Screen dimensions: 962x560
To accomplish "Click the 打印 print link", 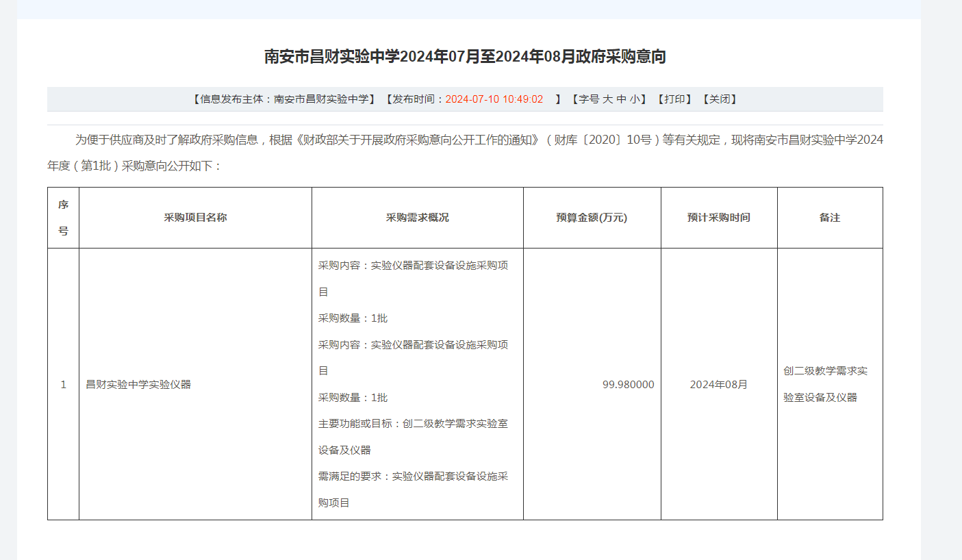I will pos(675,99).
